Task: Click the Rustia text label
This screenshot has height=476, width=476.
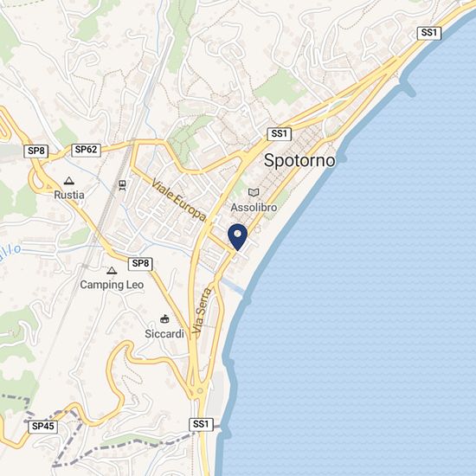Action: [69, 195]
